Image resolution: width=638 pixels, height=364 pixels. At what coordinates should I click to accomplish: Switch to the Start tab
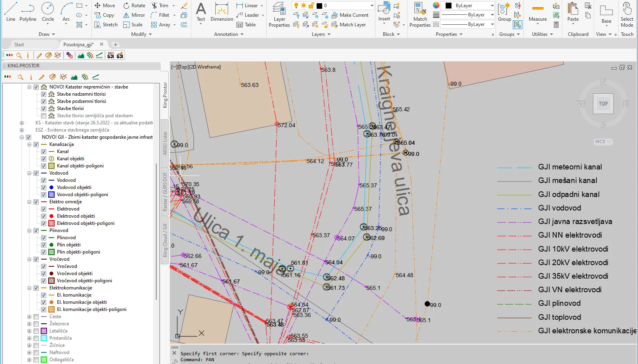point(19,45)
